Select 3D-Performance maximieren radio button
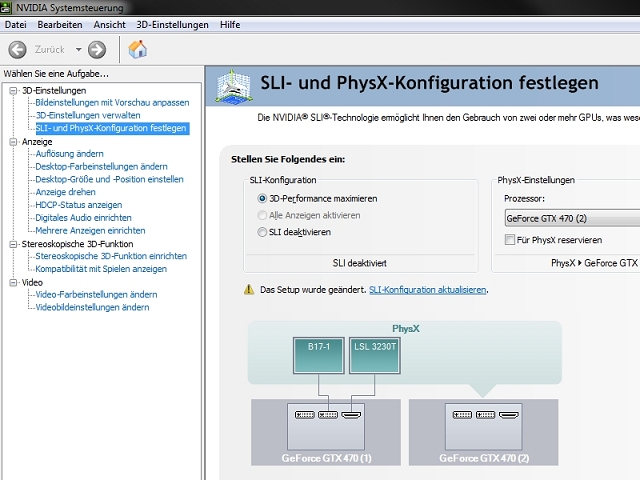Viewport: 640px width, 480px height. 262,199
